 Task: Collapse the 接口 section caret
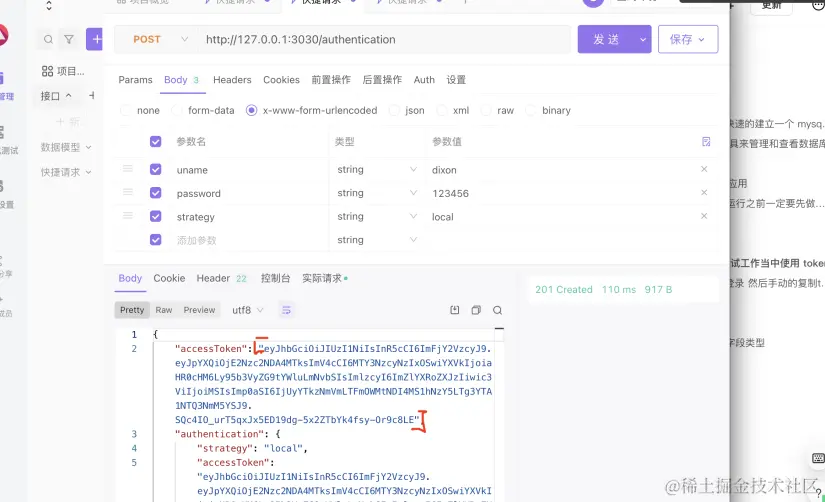point(68,95)
